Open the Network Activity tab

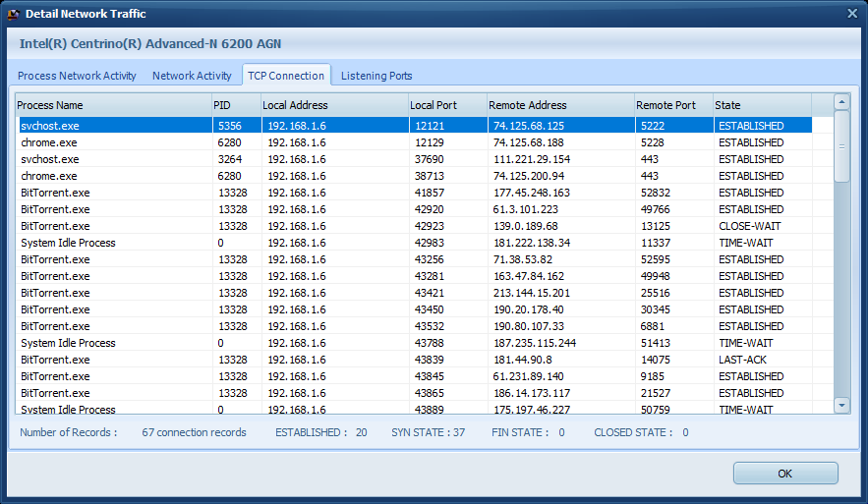[x=192, y=76]
